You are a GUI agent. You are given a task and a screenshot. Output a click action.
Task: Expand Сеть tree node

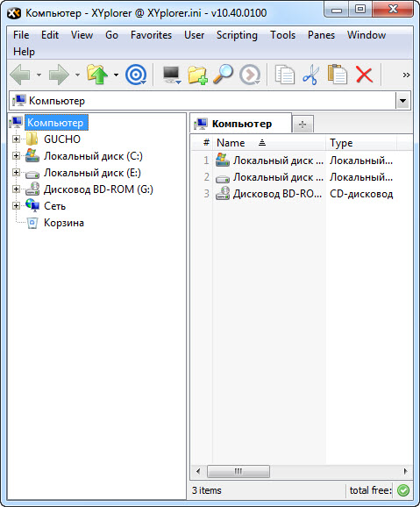(16, 205)
